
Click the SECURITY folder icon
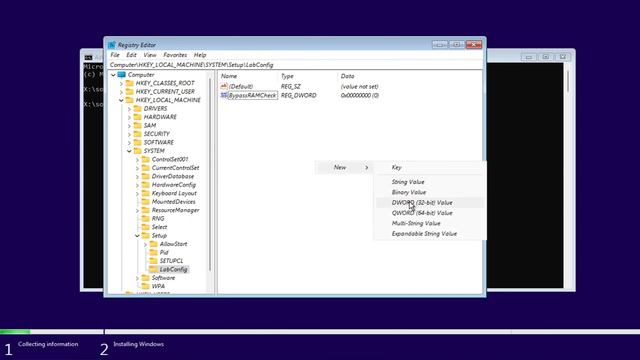pos(138,134)
